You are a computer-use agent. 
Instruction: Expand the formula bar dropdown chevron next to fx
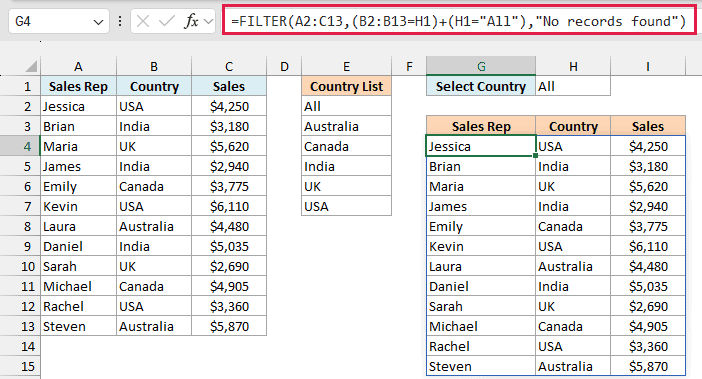tap(208, 21)
